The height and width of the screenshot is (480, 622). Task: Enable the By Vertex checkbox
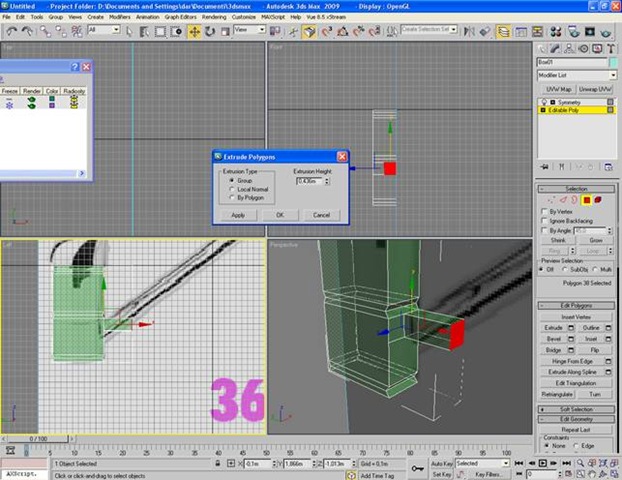pos(545,212)
